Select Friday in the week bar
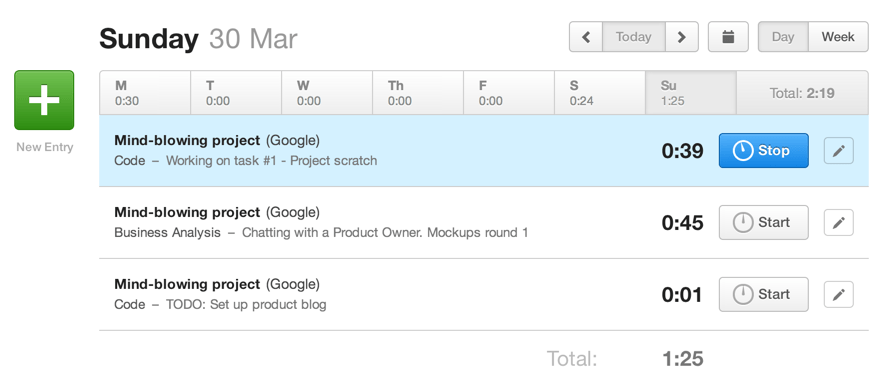 509,93
